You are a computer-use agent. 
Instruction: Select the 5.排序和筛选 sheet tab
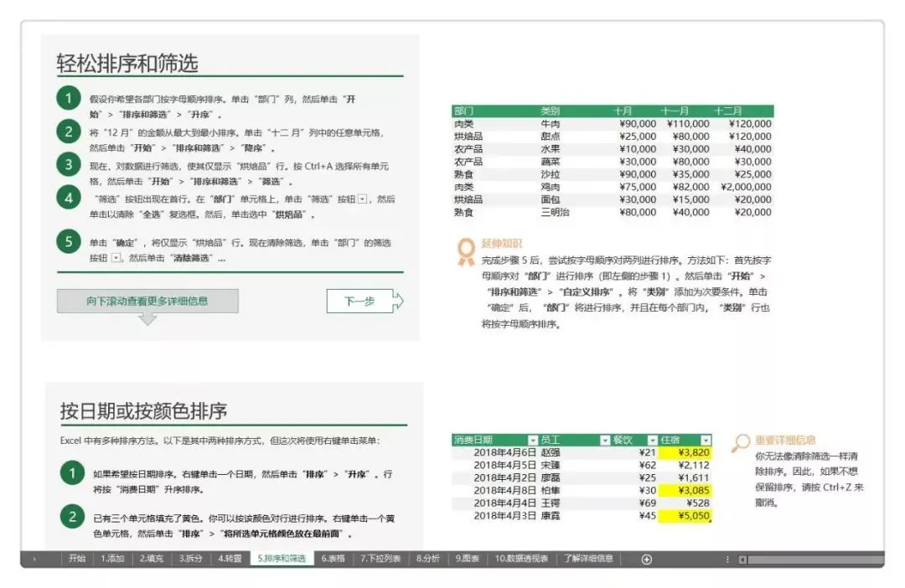(282, 559)
